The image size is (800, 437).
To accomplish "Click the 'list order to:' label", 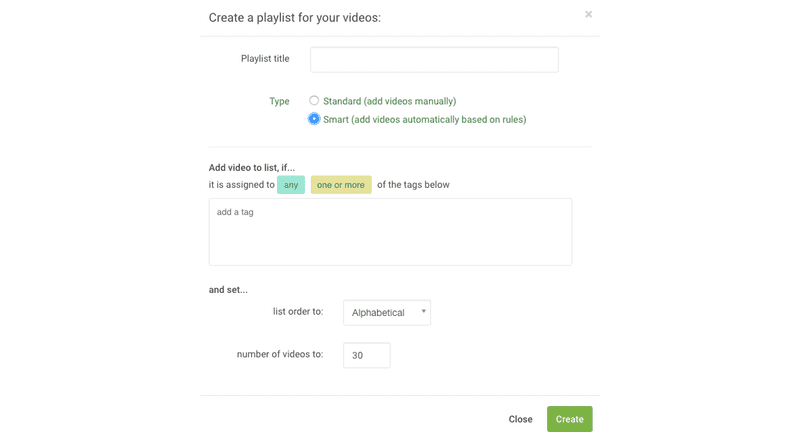I will (298, 312).
